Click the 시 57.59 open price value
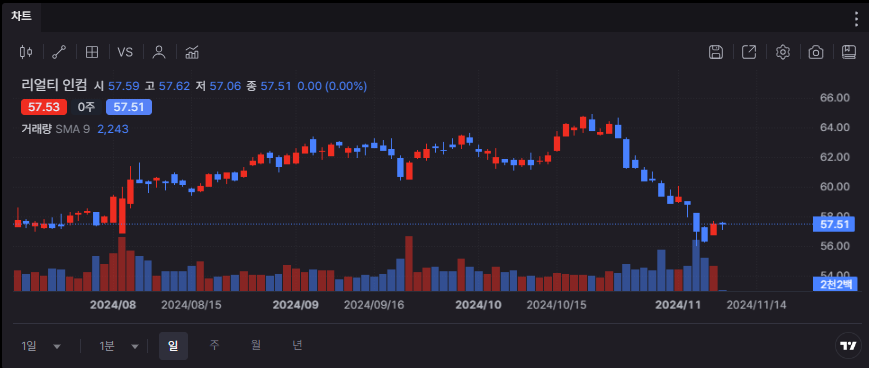Image resolution: width=869 pixels, height=368 pixels. (x=116, y=86)
